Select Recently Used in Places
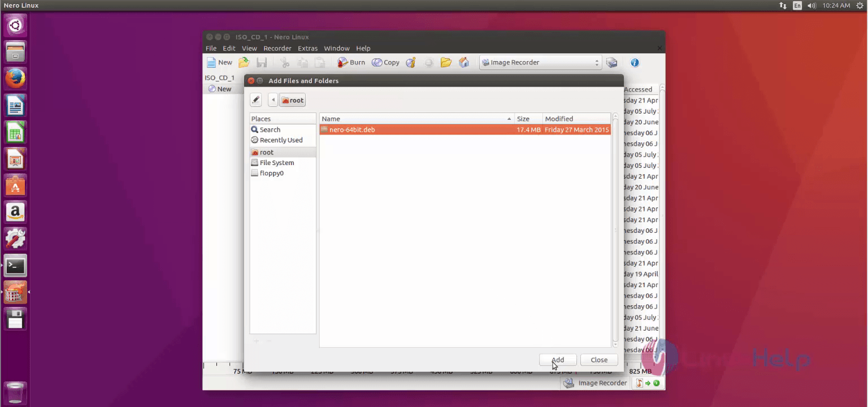Viewport: 868px width, 407px height. 283,140
